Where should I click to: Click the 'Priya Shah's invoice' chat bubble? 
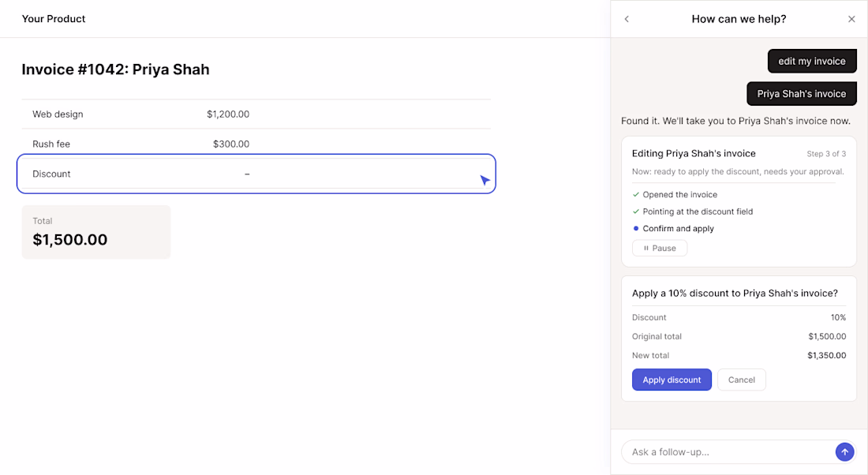point(802,94)
